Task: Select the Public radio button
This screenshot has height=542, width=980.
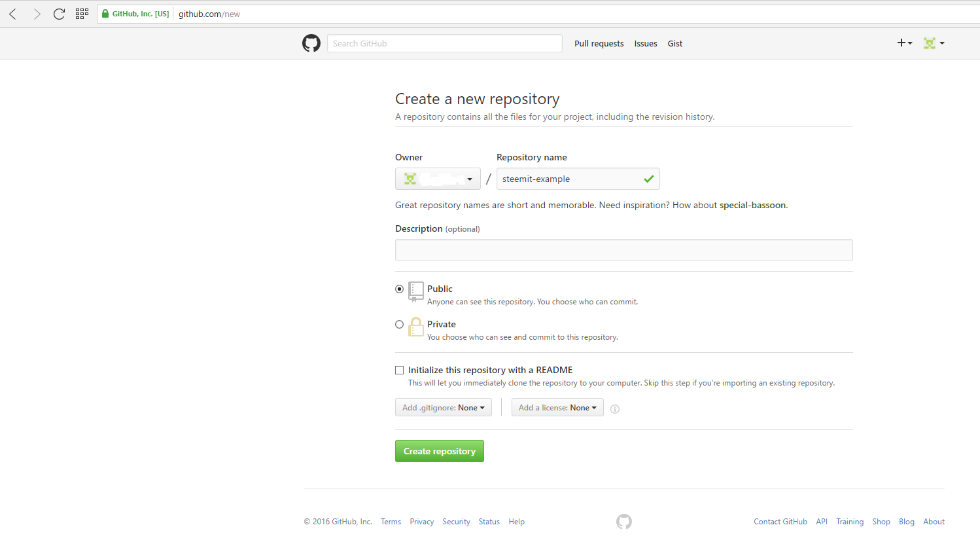Action: [399, 289]
